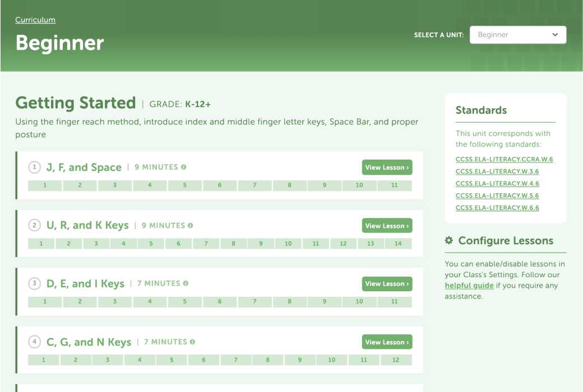Open the CCSS.ELA-LITERACY.W.3.6 standard
The height and width of the screenshot is (392, 583).
tap(497, 171)
